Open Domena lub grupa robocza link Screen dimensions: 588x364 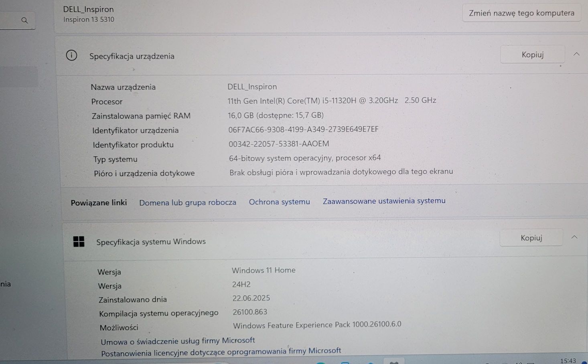click(x=188, y=202)
